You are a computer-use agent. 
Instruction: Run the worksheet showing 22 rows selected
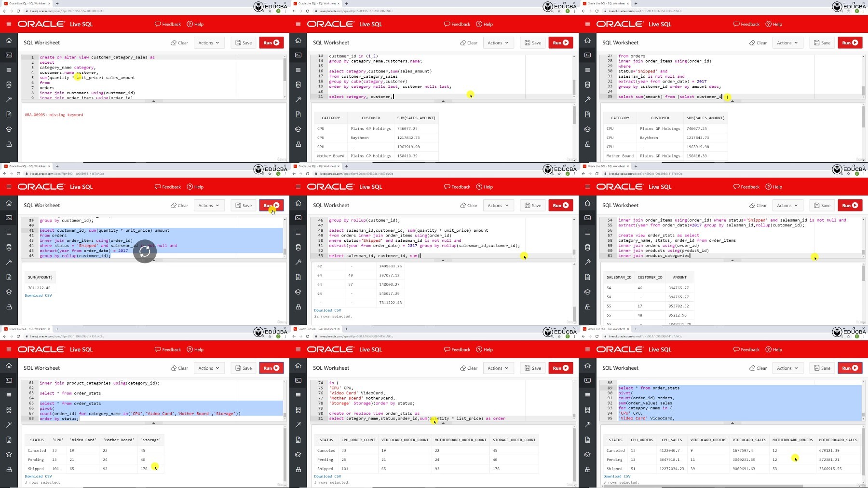pos(561,206)
